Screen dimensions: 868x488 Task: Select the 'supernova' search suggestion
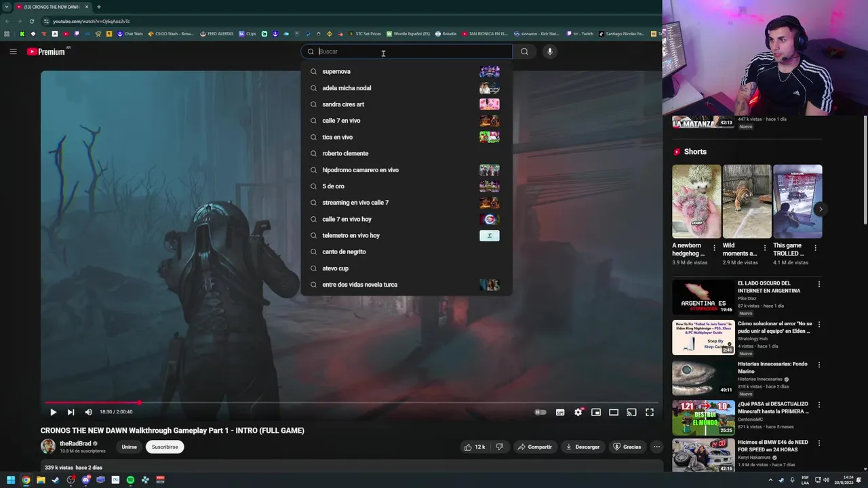pos(406,71)
